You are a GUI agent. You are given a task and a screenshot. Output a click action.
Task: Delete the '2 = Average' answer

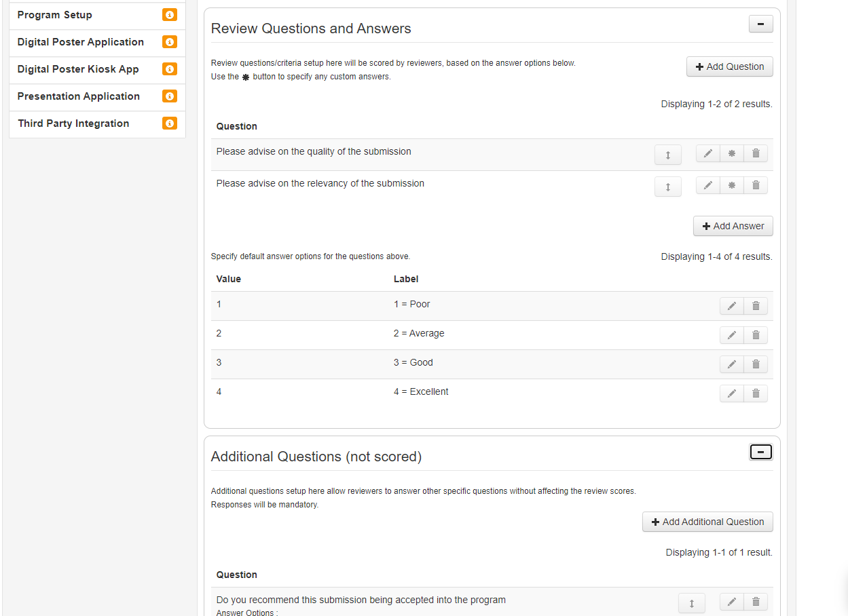tap(756, 335)
